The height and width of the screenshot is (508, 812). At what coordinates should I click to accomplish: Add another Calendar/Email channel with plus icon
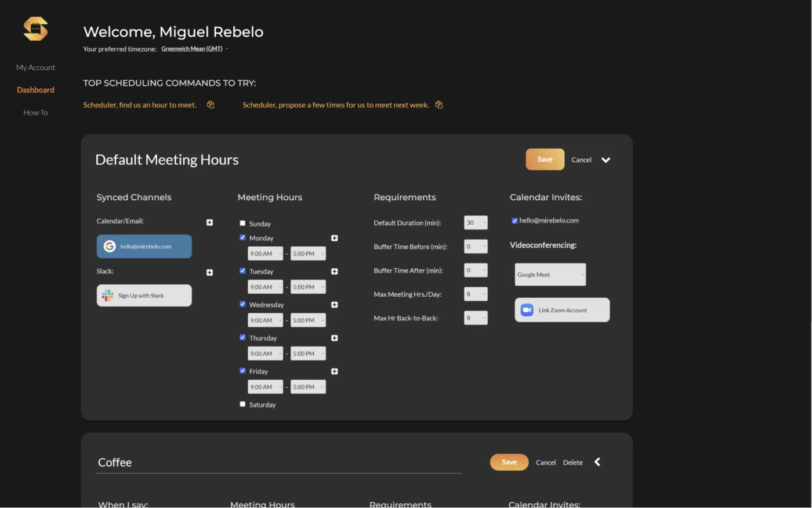[x=209, y=222]
